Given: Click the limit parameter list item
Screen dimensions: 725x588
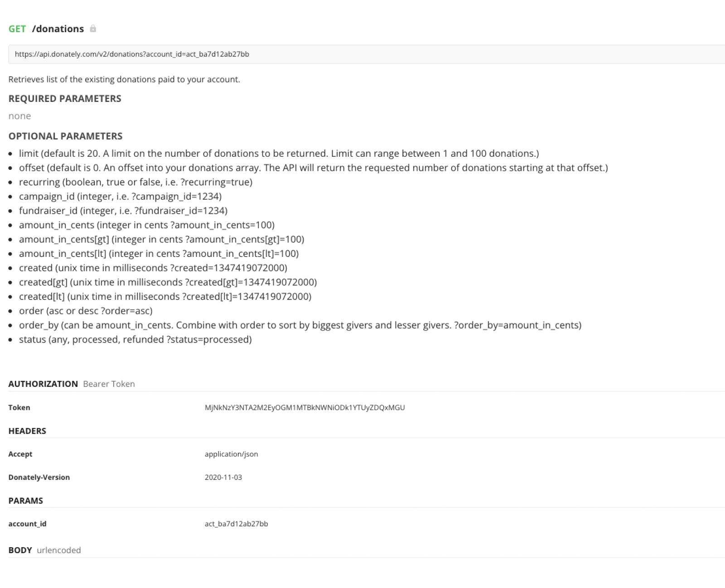Looking at the screenshot, I should pyautogui.click(x=279, y=154).
